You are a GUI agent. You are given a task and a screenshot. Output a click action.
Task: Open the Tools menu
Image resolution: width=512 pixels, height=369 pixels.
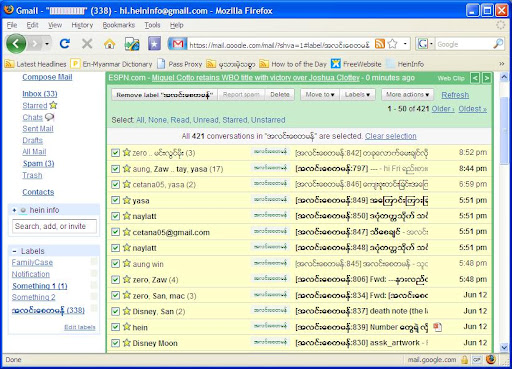[152, 25]
